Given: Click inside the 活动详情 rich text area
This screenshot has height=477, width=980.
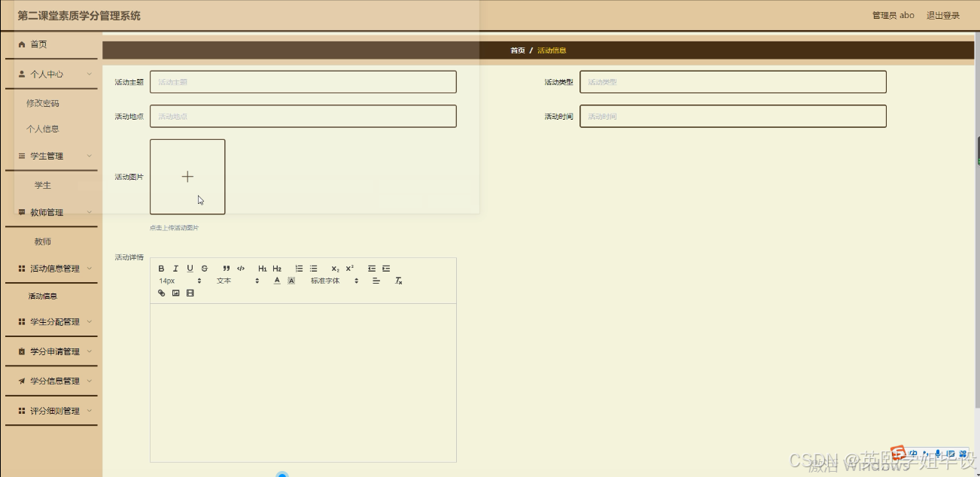Looking at the screenshot, I should [303, 382].
